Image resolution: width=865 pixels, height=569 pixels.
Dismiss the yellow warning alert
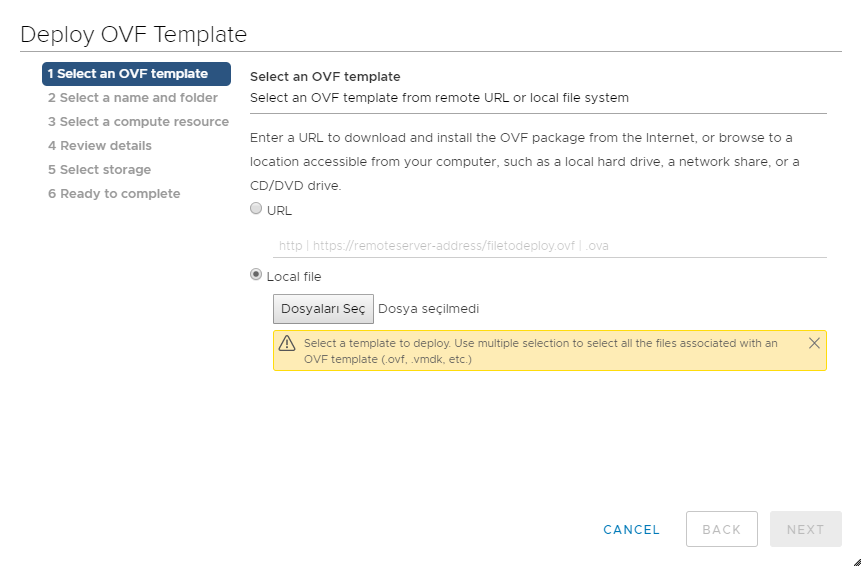click(x=814, y=343)
